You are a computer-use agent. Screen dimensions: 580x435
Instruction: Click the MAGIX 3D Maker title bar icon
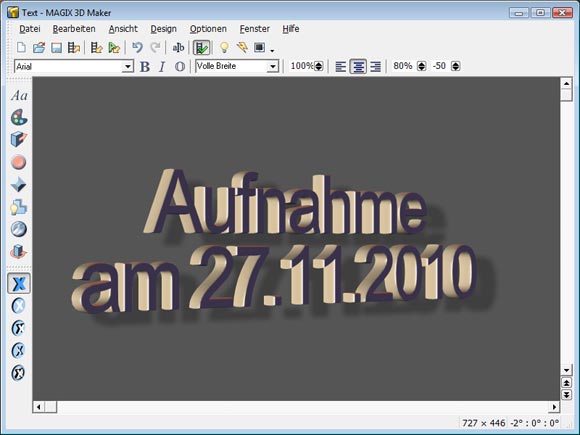[x=13, y=13]
